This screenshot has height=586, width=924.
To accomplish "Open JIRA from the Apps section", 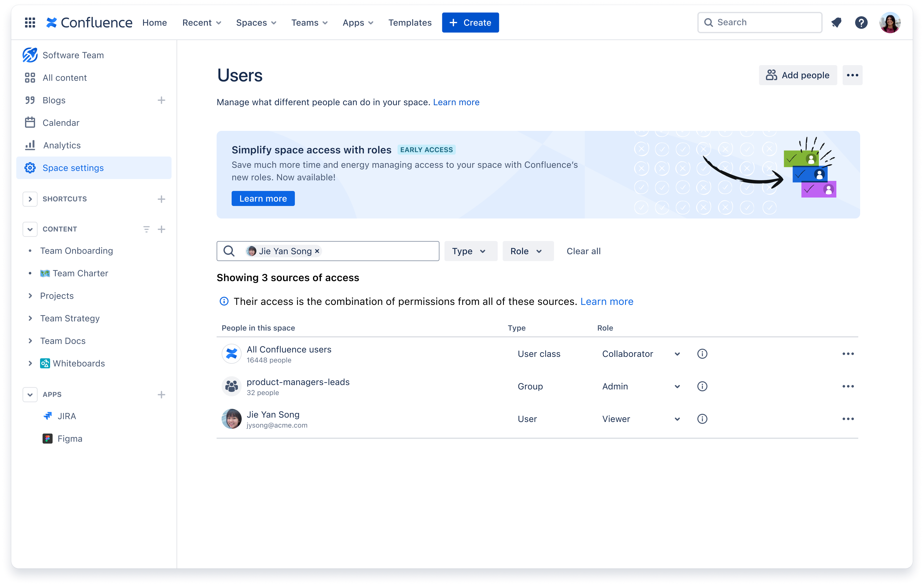I will click(67, 416).
